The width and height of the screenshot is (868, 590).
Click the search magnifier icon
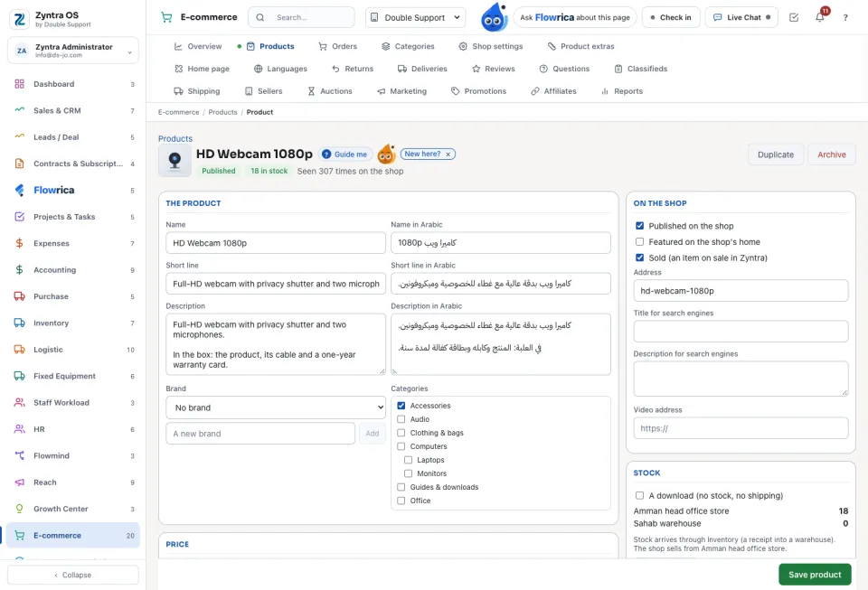(260, 18)
